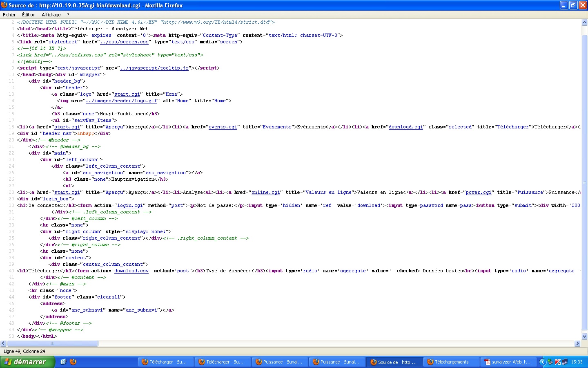Click vertical scrollbar up arrow

point(584,22)
